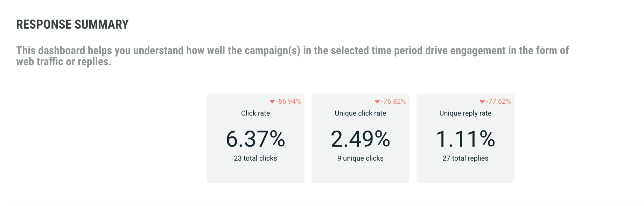Click the '27 total replies' text

tap(465, 158)
